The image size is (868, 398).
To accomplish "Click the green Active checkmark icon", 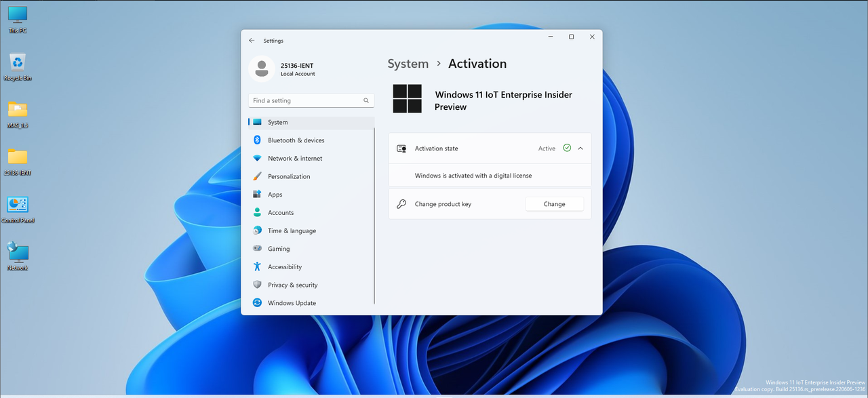I will pyautogui.click(x=567, y=148).
